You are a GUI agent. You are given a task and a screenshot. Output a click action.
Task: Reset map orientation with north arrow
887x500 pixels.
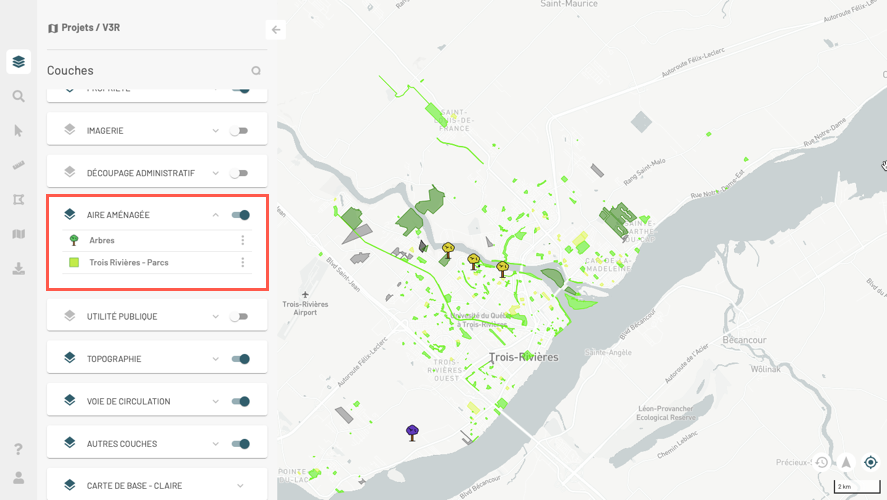[x=846, y=462]
